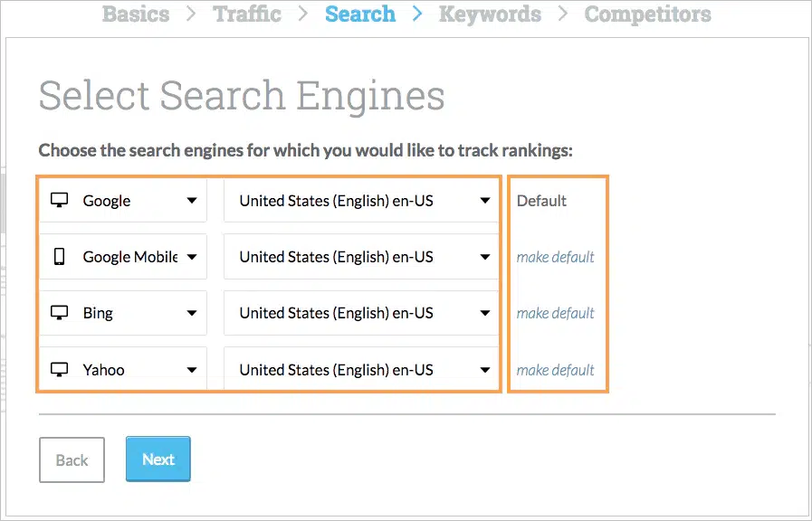Set Bing as the default search engine
This screenshot has width=812, height=521.
coord(555,313)
